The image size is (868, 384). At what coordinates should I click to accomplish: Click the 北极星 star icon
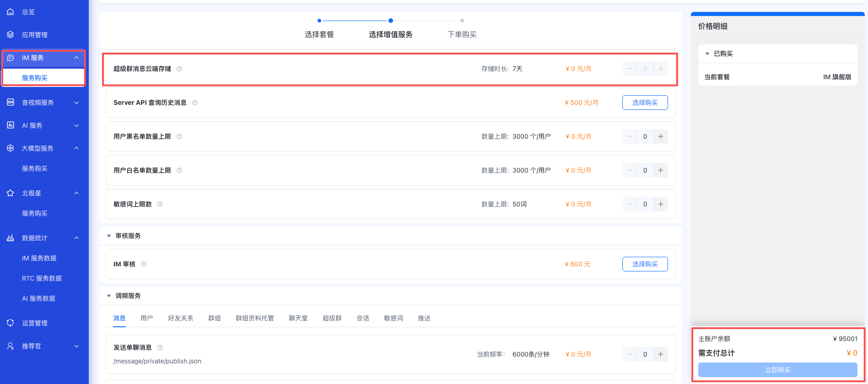tap(11, 193)
